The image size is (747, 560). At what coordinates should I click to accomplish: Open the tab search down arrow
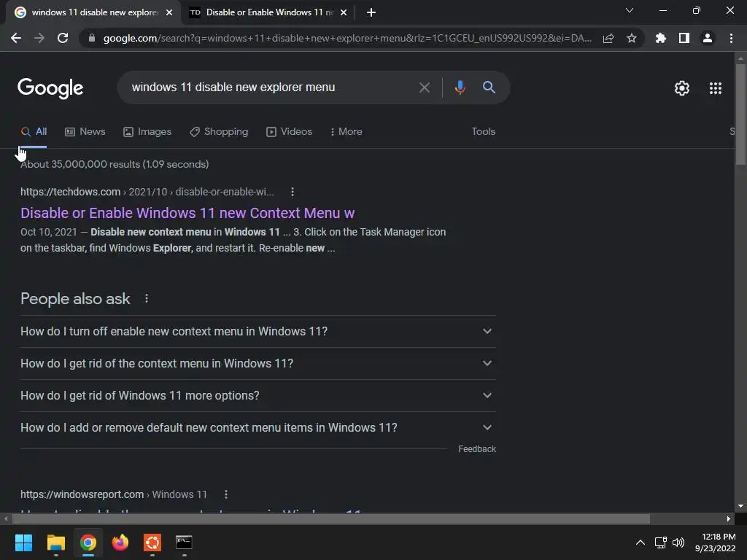coord(630,10)
